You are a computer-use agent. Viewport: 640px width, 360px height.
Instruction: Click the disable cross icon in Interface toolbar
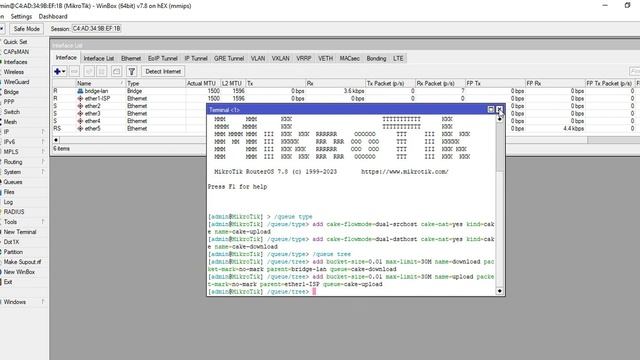pos(102,71)
